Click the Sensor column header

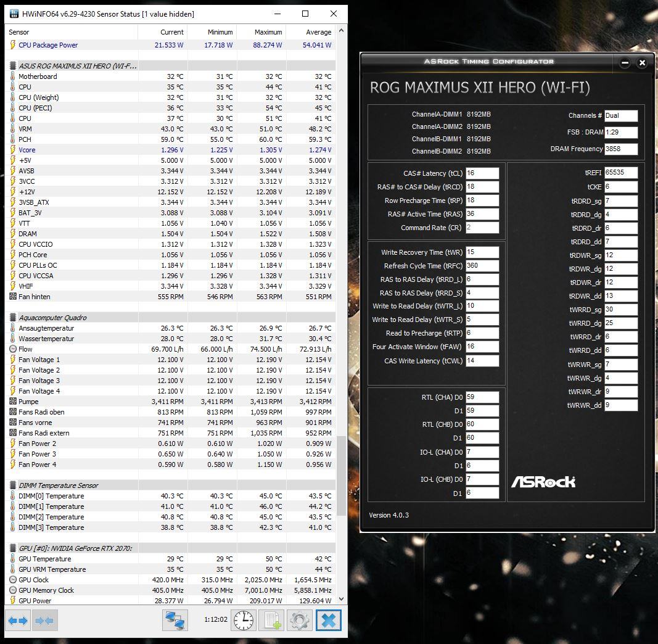[72, 32]
